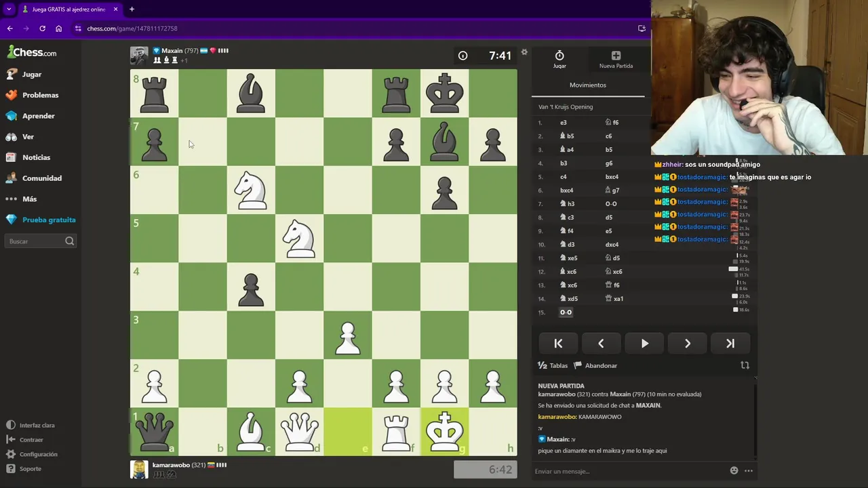The width and height of the screenshot is (868, 488).
Task: Open the emoji picker in chat
Action: tap(734, 470)
